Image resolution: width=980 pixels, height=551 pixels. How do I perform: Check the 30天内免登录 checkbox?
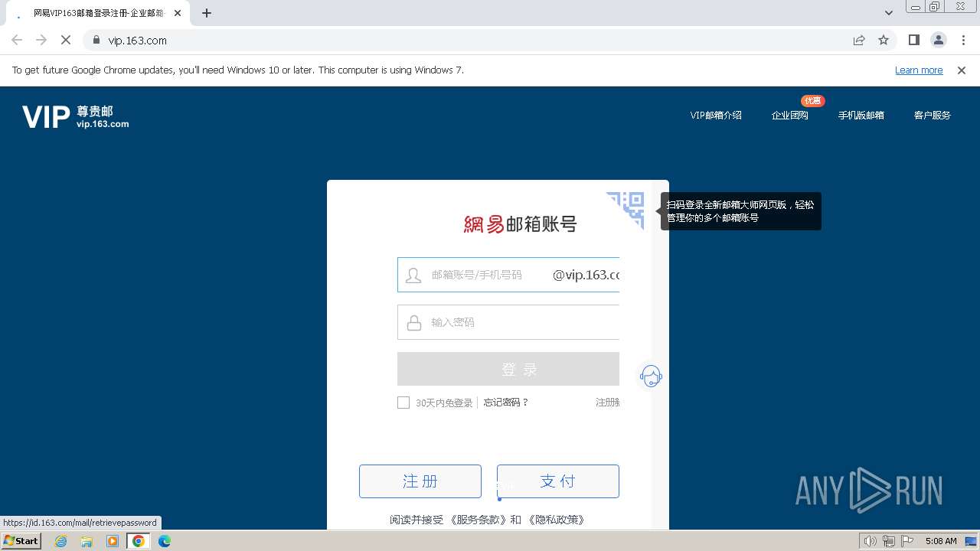[403, 403]
